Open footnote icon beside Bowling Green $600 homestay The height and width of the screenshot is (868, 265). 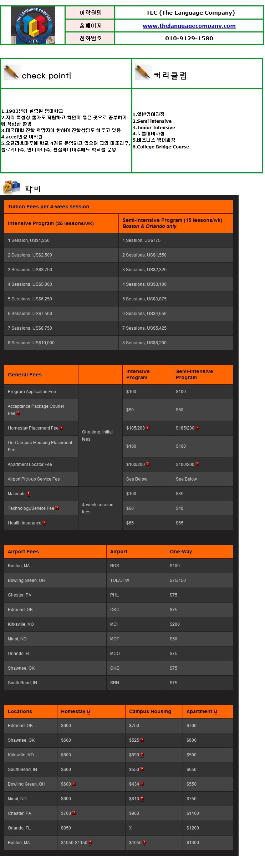tap(74, 784)
